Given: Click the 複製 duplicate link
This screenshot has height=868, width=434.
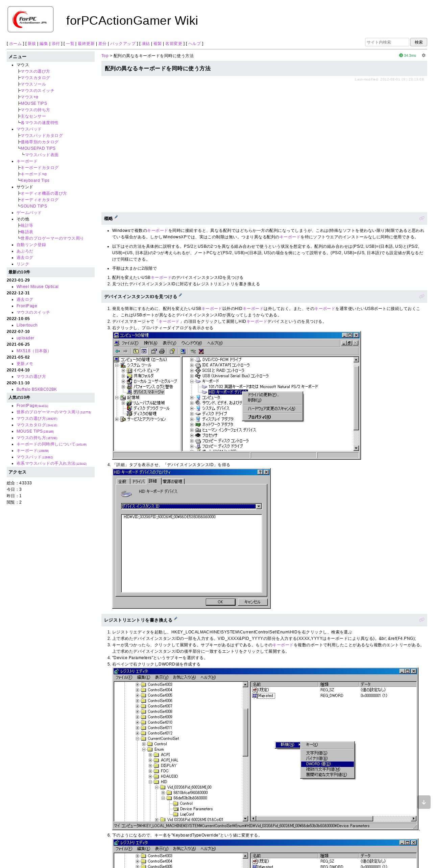Looking at the screenshot, I should [x=158, y=44].
